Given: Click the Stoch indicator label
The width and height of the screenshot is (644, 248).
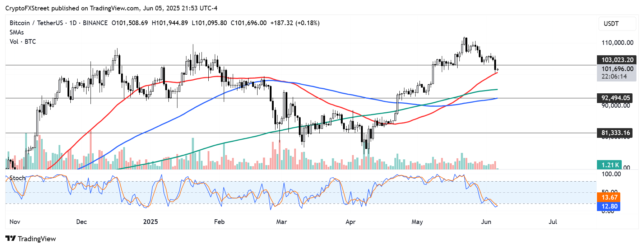Looking at the screenshot, I should [x=17, y=178].
